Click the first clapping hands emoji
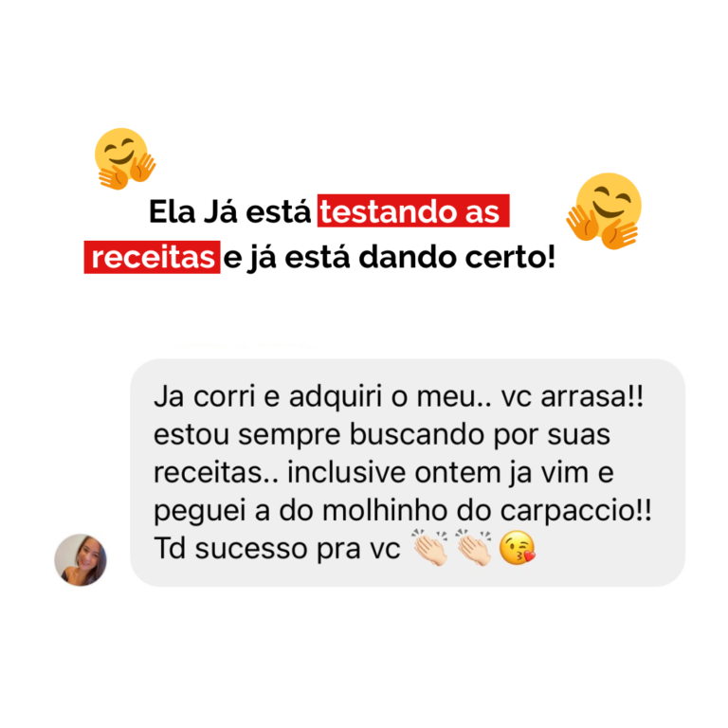 click(x=430, y=548)
